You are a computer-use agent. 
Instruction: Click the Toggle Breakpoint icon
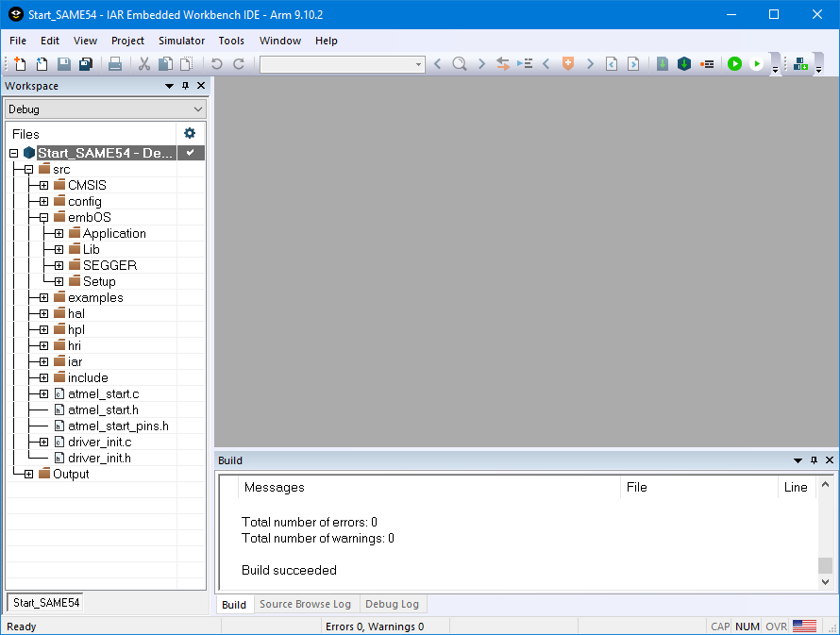click(706, 64)
